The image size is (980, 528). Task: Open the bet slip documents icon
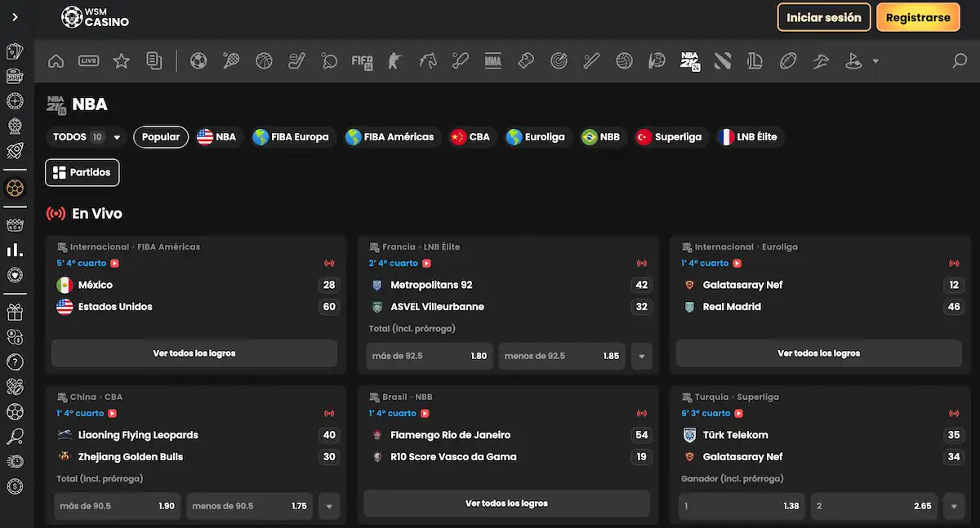(154, 60)
